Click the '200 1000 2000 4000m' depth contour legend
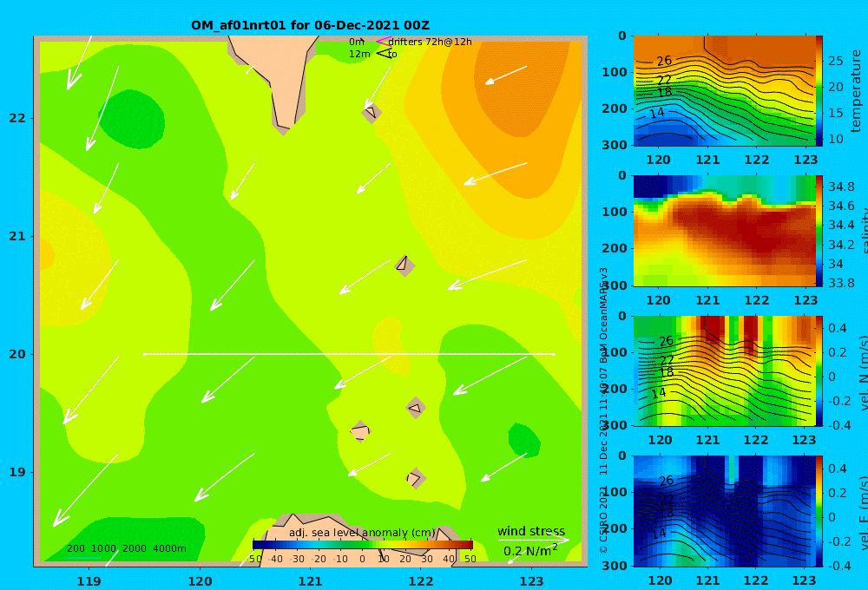 pyautogui.click(x=127, y=548)
